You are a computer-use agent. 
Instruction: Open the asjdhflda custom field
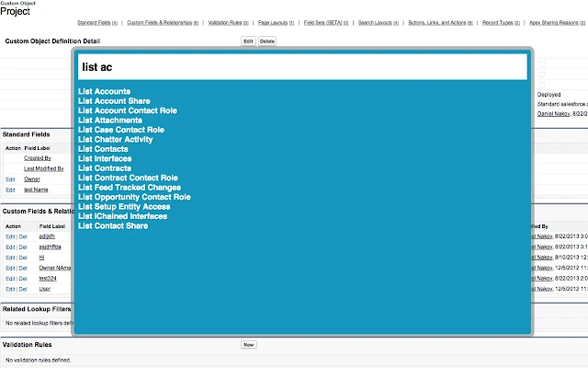[x=50, y=247]
